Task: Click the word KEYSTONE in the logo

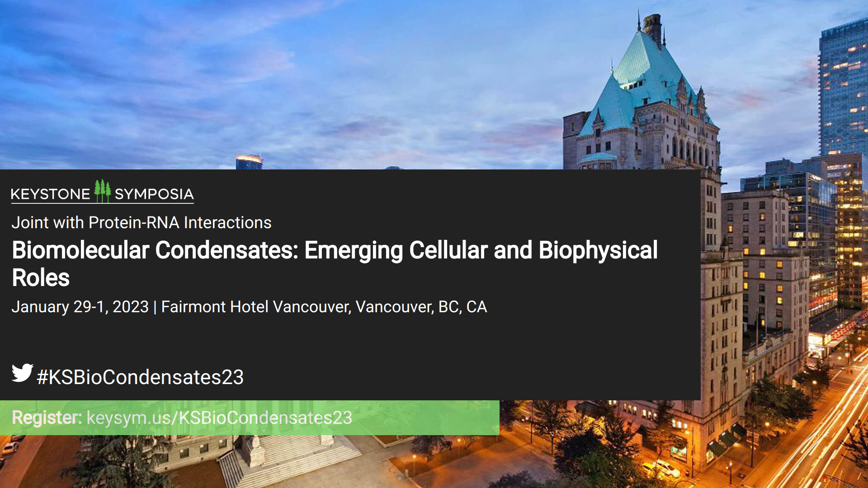Action: point(51,194)
